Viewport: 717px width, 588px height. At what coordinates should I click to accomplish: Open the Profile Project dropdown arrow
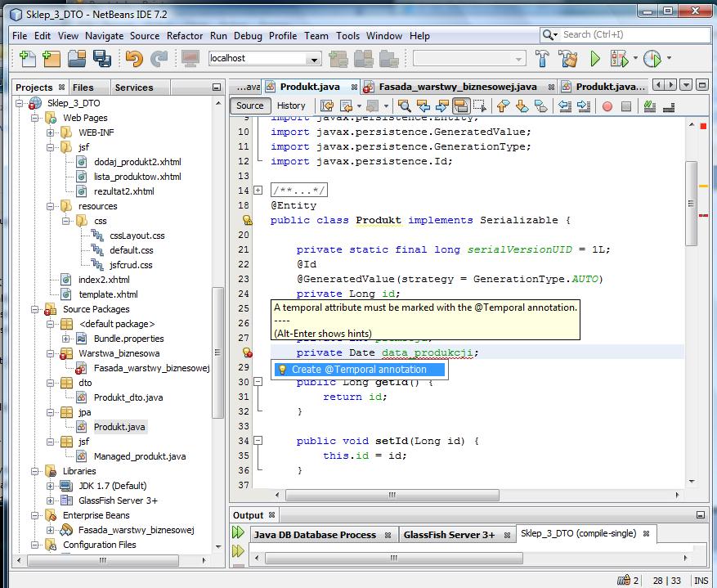[x=669, y=58]
